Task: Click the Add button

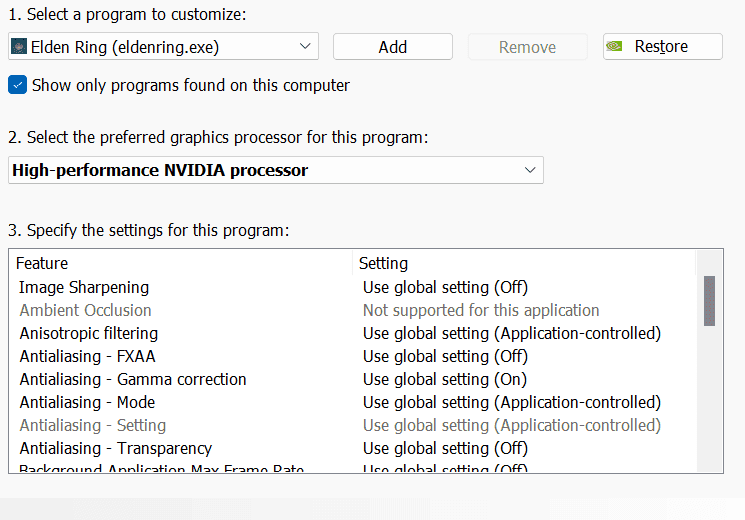Action: click(x=392, y=47)
